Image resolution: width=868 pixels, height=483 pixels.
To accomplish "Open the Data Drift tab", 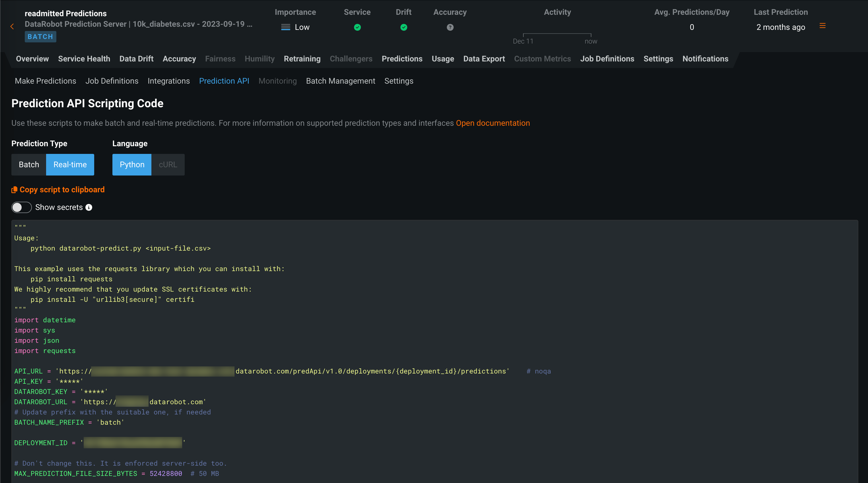I will pos(136,59).
